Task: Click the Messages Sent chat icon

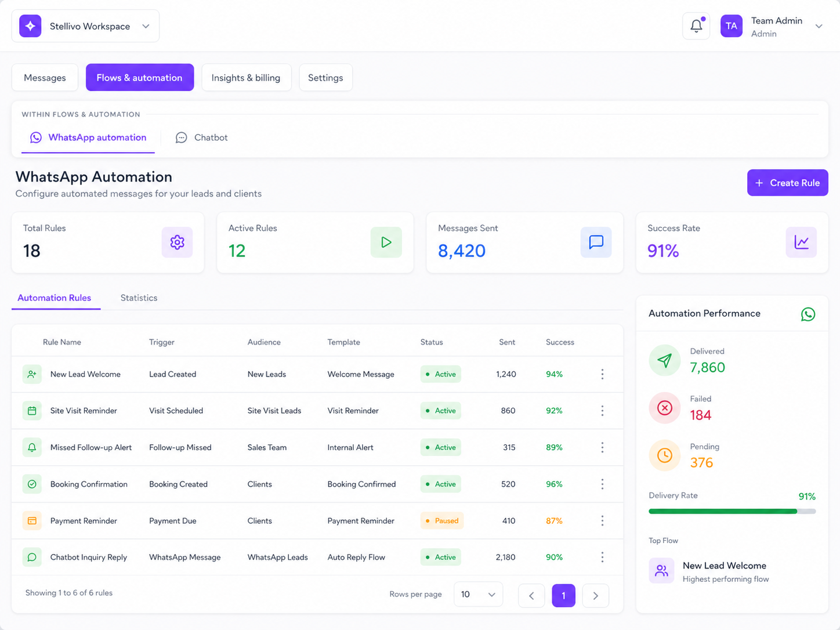Action: 596,242
